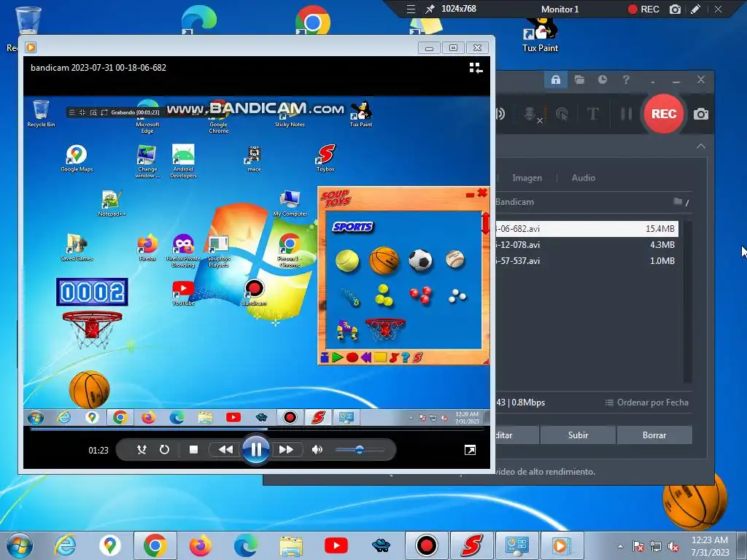Open YouTube shortcut from the taskbar
Viewport: 747px width, 560px height.
[336, 545]
